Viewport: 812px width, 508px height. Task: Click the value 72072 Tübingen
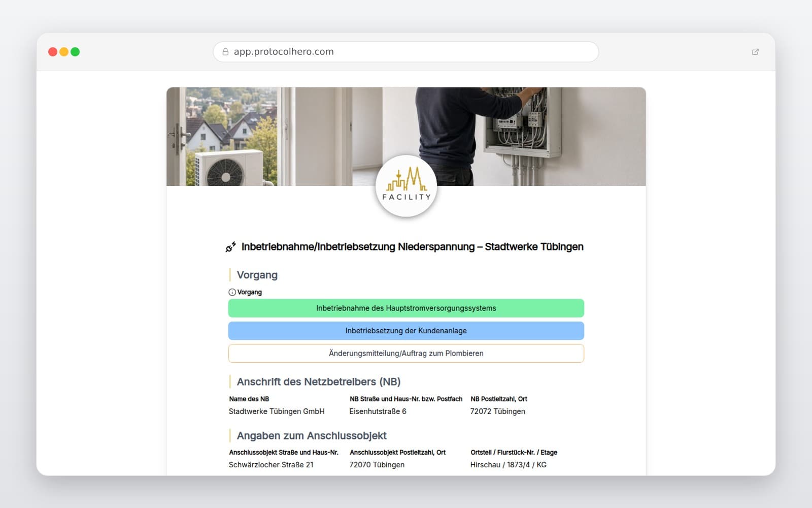tap(497, 411)
